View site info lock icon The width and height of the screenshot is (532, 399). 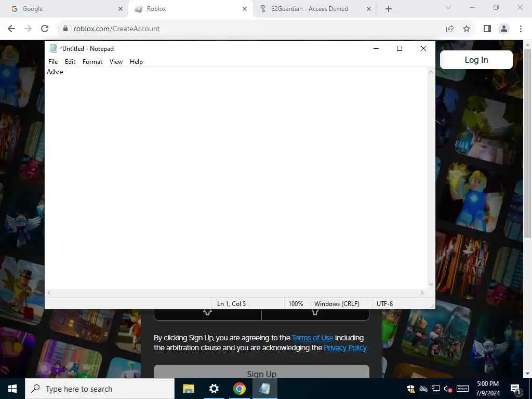click(65, 29)
